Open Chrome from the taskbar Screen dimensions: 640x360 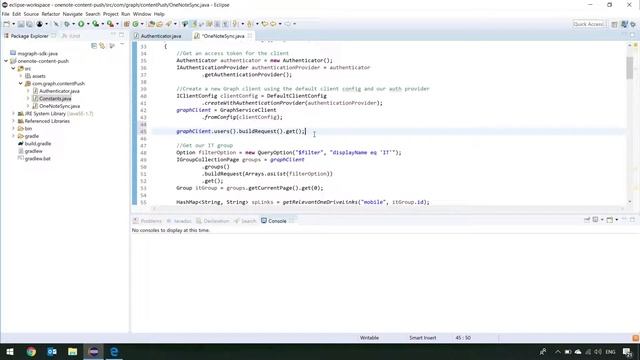point(31,351)
